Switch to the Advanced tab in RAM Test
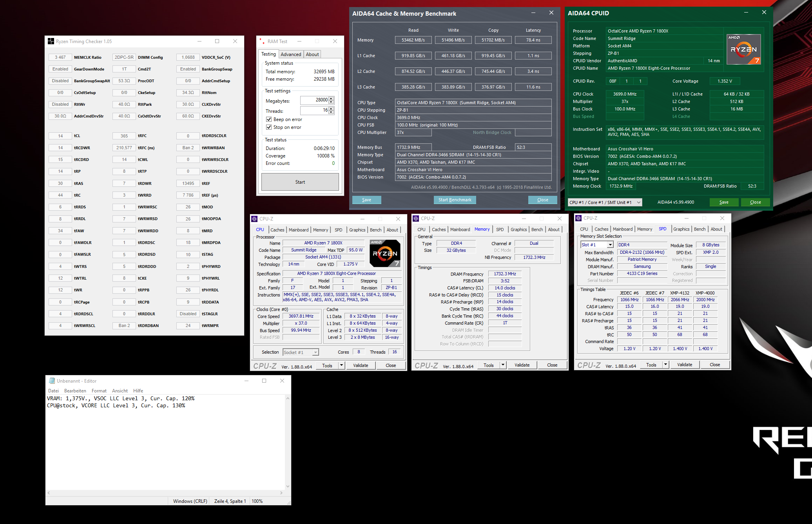The height and width of the screenshot is (524, 812). (291, 54)
